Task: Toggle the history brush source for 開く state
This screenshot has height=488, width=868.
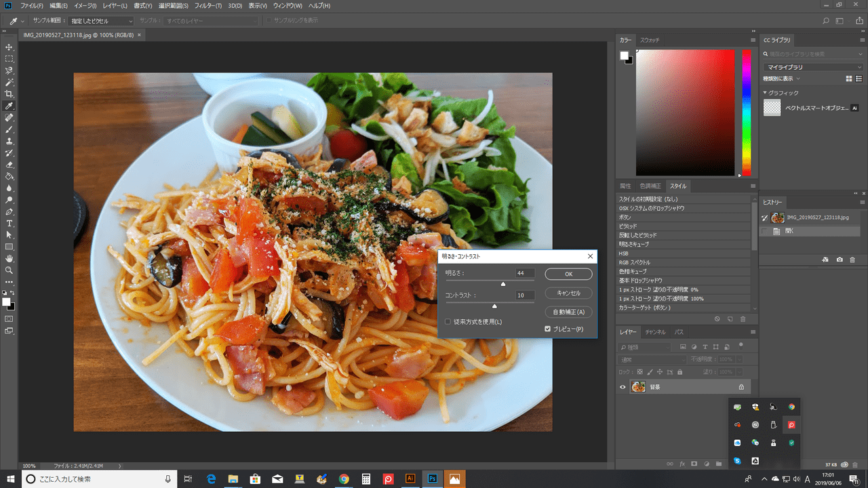Action: (765, 231)
